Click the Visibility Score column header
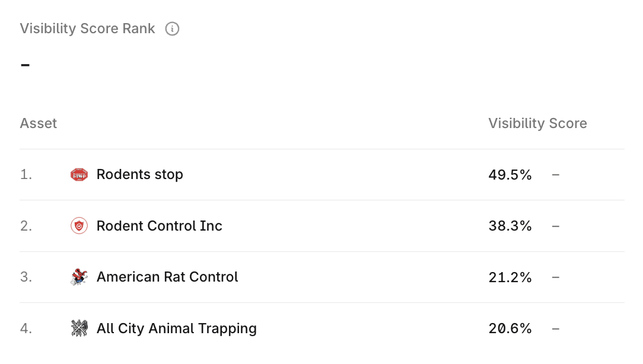The height and width of the screenshot is (364, 643). click(x=537, y=123)
